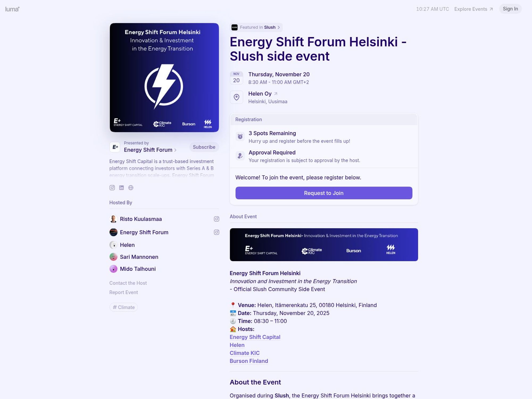Click the Instagram icon beside Energy Shift Forum host

pyautogui.click(x=216, y=232)
